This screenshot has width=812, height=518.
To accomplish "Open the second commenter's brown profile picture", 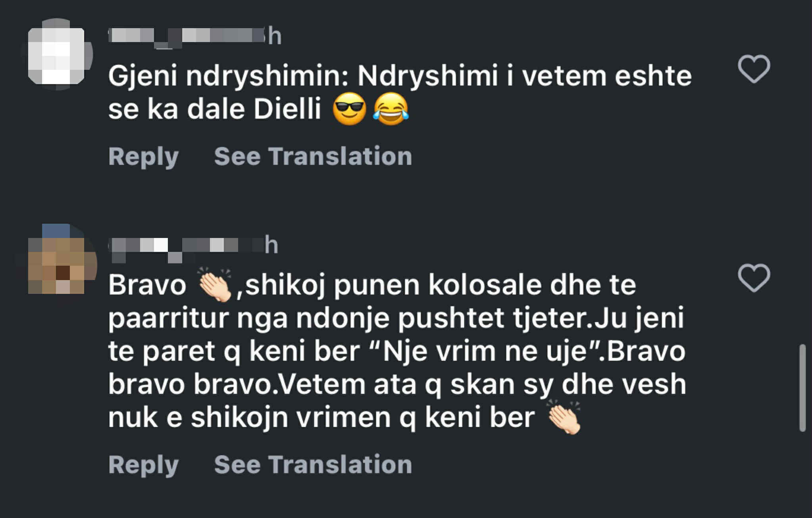I will coord(56,260).
